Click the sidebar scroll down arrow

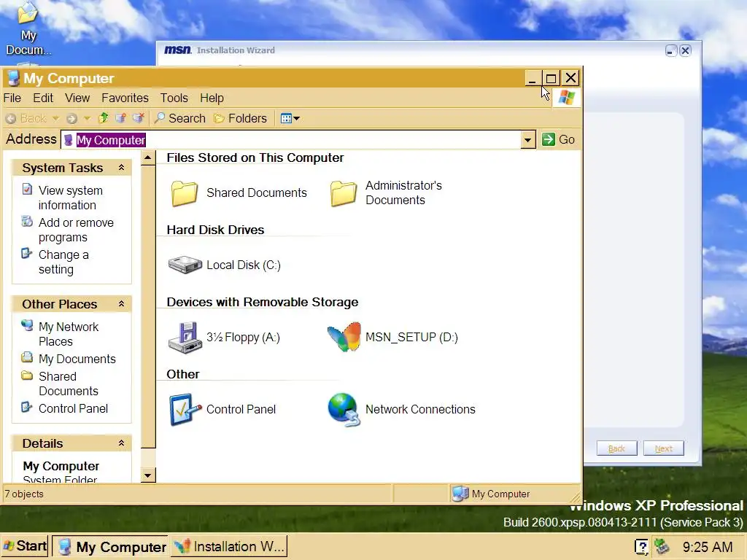(x=148, y=475)
